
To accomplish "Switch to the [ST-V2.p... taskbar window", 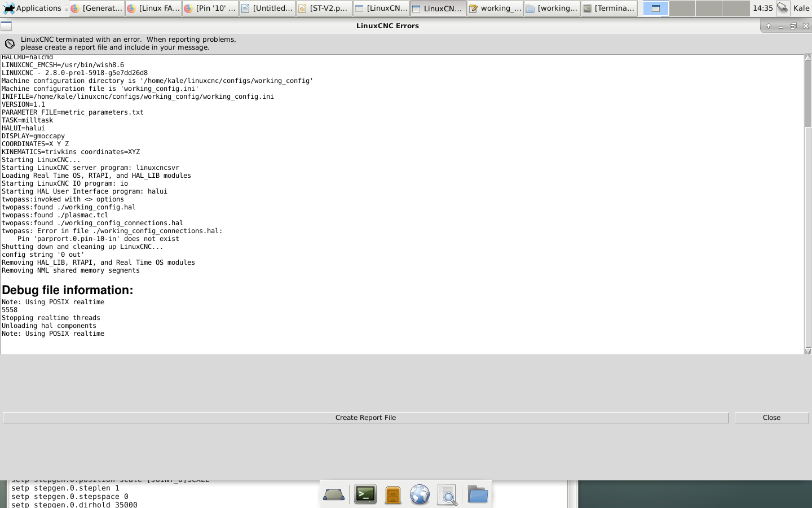I will pyautogui.click(x=325, y=8).
